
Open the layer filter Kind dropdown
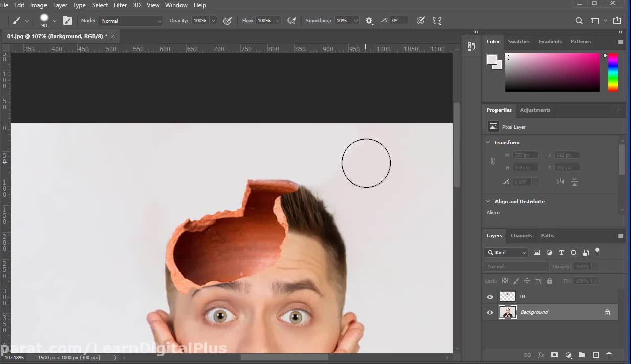(507, 252)
